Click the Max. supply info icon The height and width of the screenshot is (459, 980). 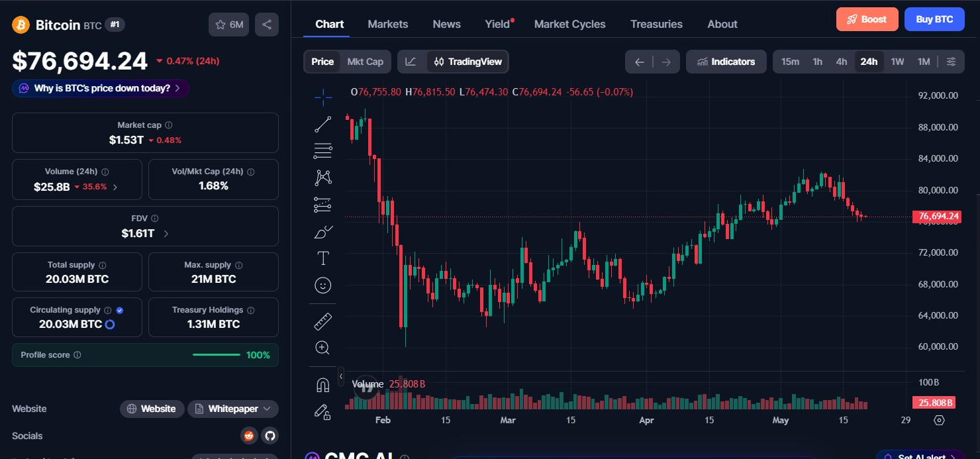pyautogui.click(x=238, y=265)
